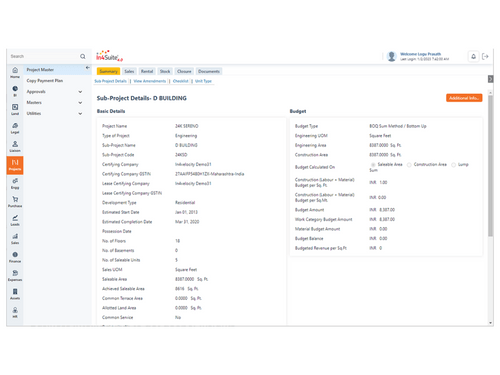The image size is (500, 375).
Task: Open Sub Project Details link
Action: [x=110, y=81]
